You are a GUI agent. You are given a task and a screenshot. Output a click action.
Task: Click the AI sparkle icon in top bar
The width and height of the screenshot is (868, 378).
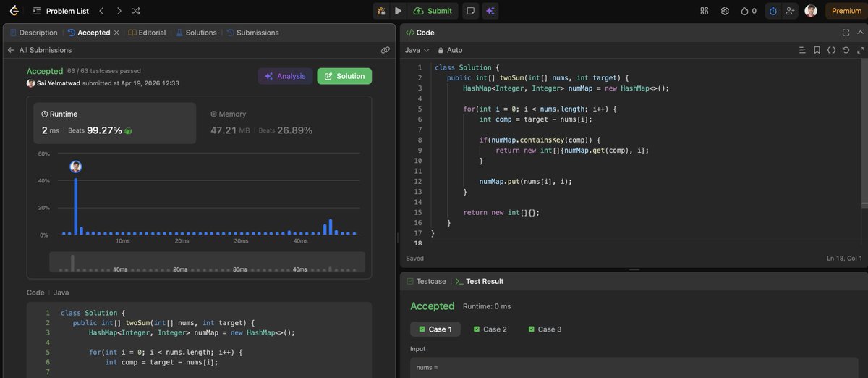point(490,11)
